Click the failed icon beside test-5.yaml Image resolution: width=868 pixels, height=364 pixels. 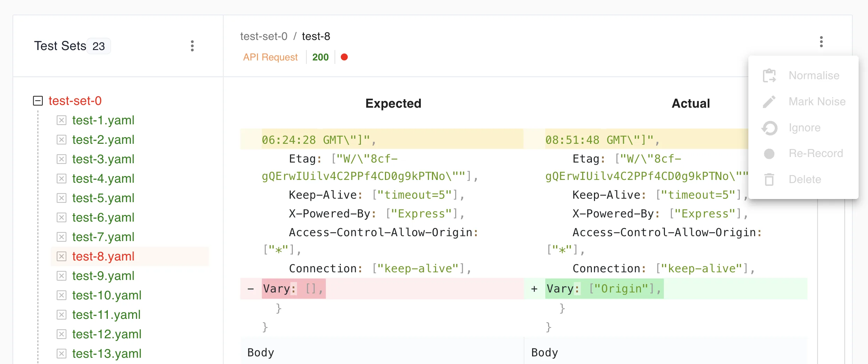[x=62, y=198]
